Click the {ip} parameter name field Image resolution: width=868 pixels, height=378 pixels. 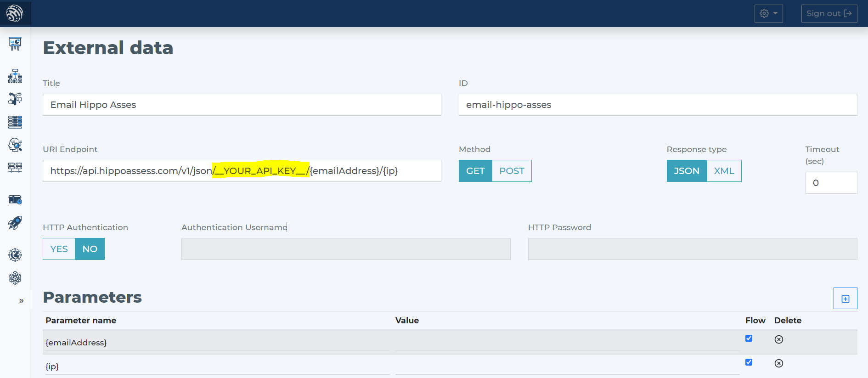point(218,367)
